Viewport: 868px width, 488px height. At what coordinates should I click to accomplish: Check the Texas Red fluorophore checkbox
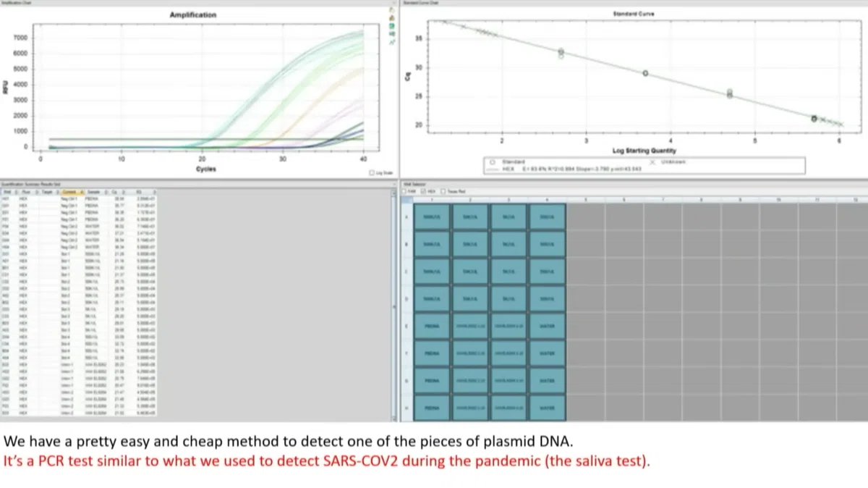pyautogui.click(x=443, y=191)
